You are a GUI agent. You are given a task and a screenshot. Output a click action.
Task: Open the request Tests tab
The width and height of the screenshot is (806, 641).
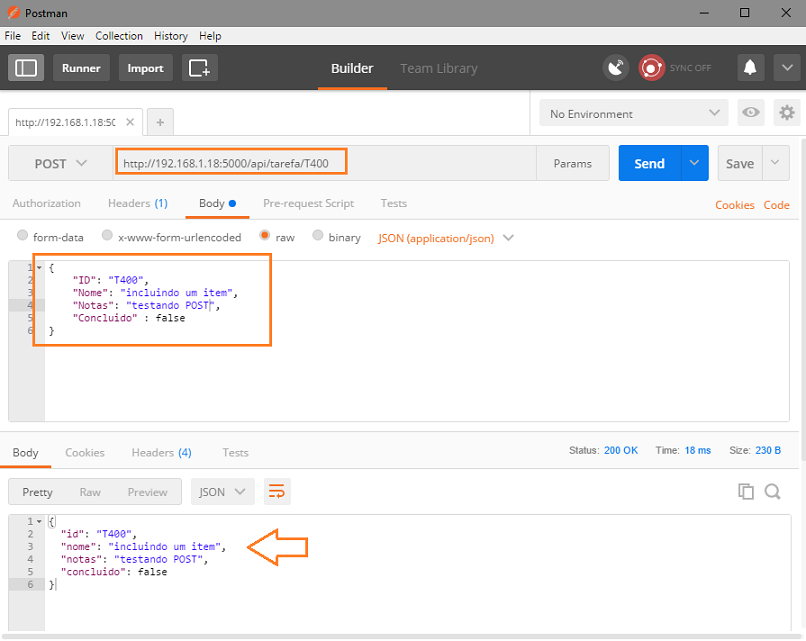394,203
